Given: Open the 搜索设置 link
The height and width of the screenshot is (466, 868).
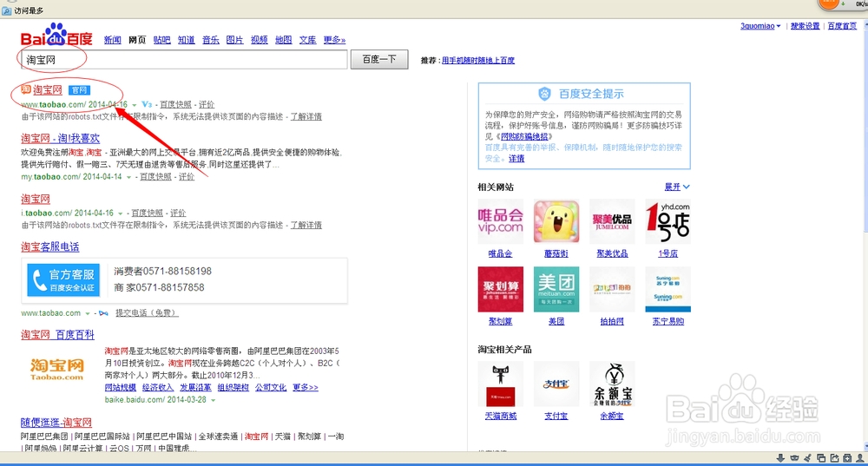Looking at the screenshot, I should tap(805, 26).
